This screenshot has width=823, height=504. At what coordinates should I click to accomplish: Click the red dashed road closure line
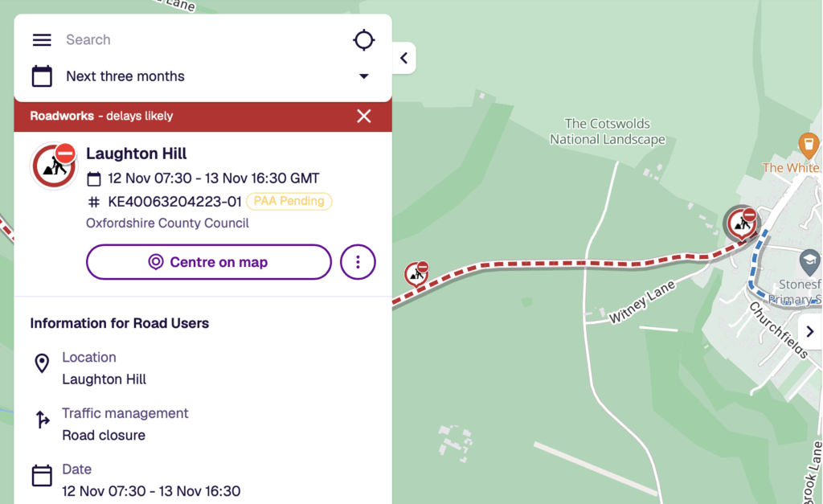click(x=563, y=264)
